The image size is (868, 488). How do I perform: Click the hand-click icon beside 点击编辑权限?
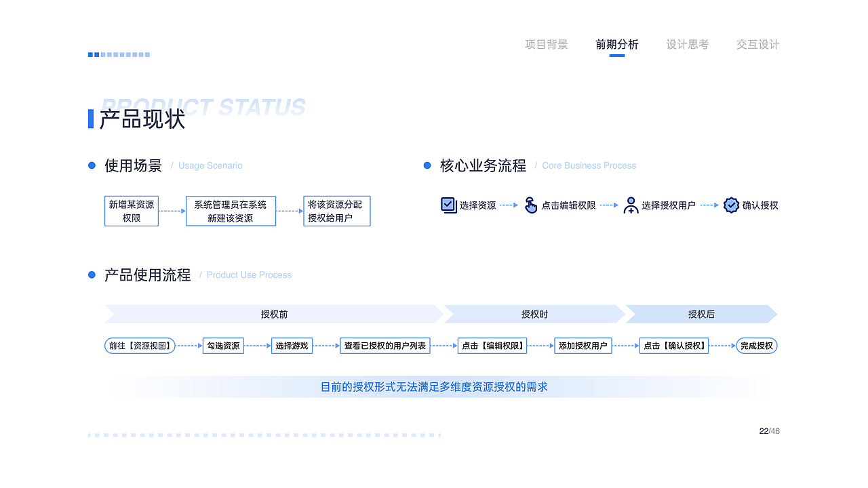pos(532,205)
